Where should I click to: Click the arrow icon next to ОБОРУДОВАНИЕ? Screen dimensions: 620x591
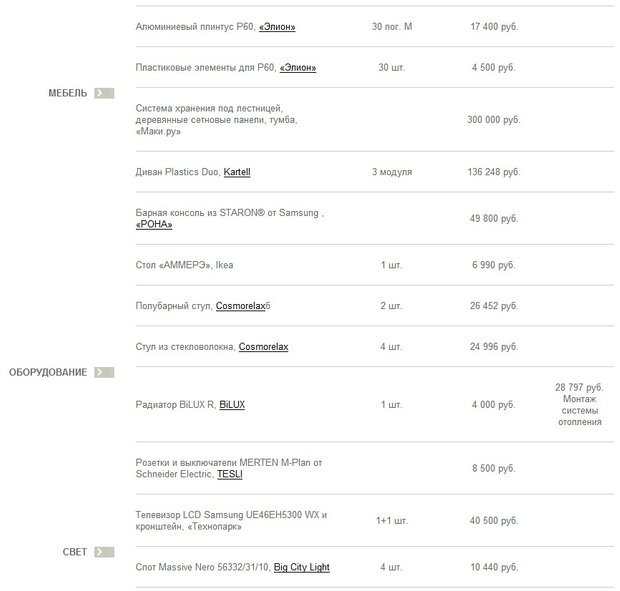tap(104, 372)
